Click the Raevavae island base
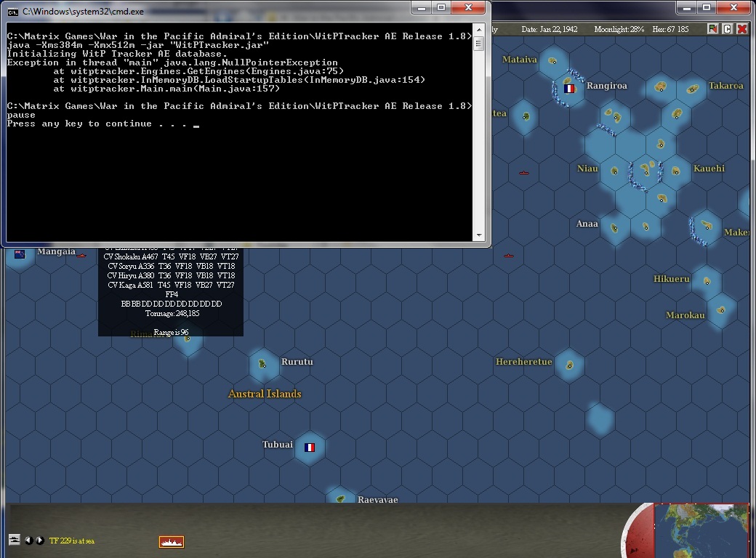Viewport: 756px width, 558px height. 340,498
